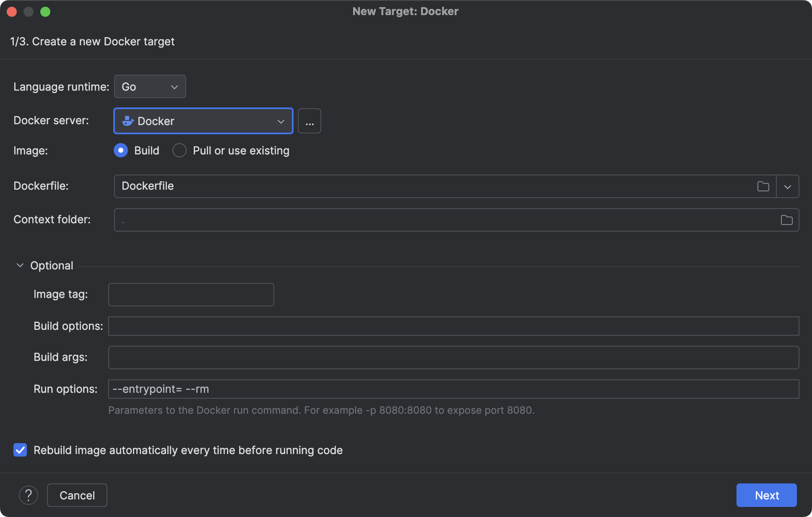This screenshot has width=812, height=517.
Task: Enable the Pull or use existing option
Action: [x=180, y=150]
